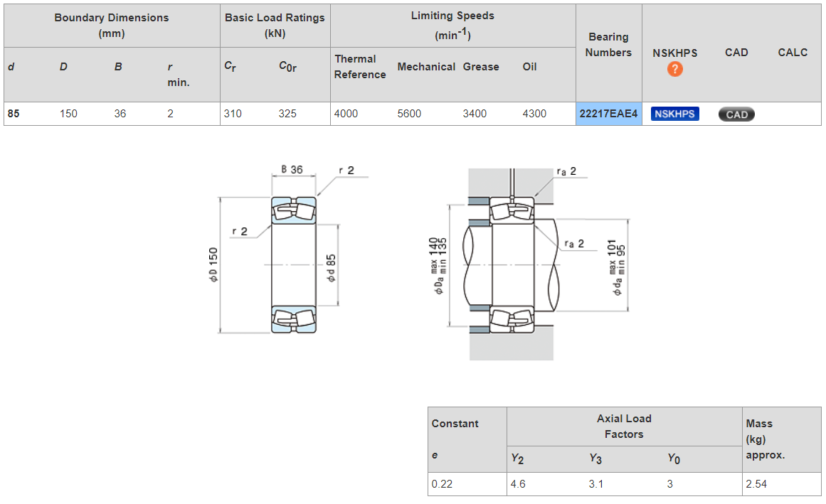The image size is (826, 504).
Task: Click the Limiting Speeds header
Action: click(452, 25)
